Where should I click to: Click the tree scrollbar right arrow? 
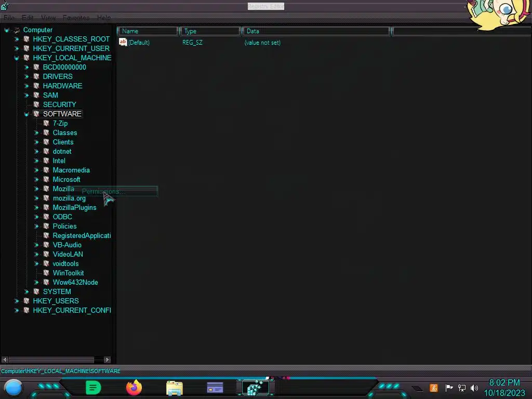107,360
